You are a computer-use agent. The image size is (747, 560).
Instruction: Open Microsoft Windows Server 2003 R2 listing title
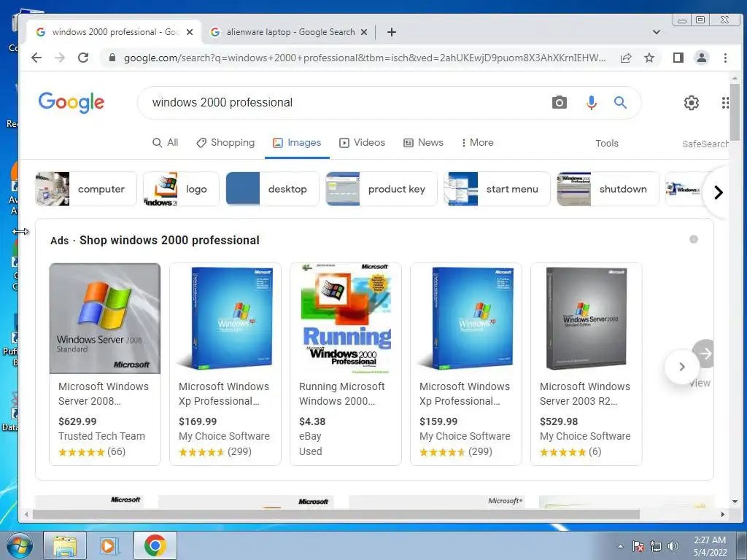(x=585, y=394)
